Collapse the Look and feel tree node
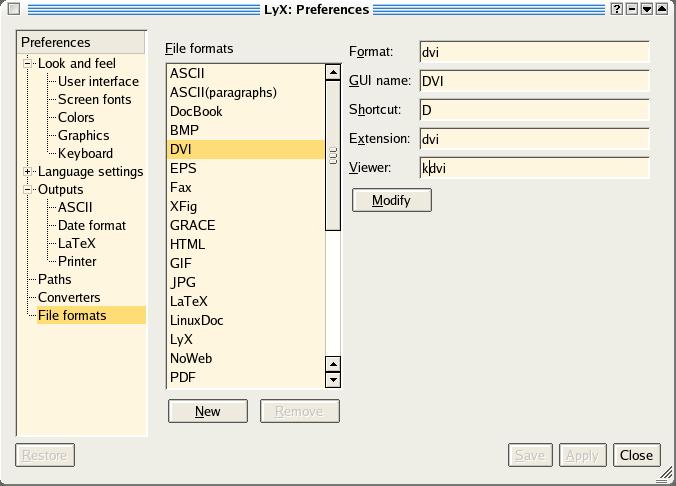The image size is (676, 486). coord(29,63)
